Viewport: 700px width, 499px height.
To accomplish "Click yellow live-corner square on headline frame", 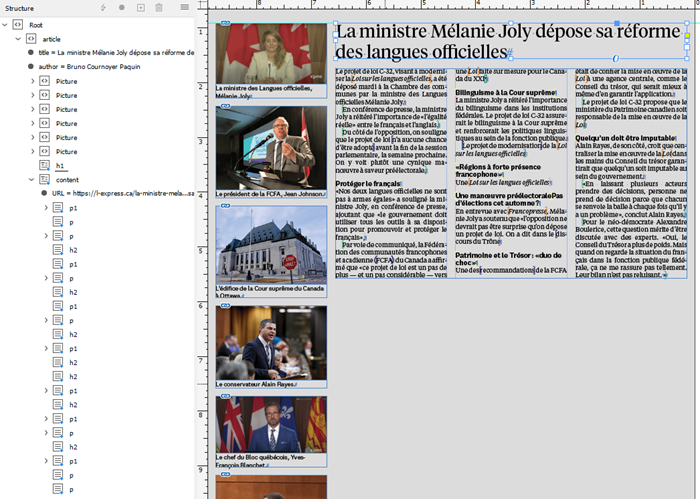I will [687, 36].
